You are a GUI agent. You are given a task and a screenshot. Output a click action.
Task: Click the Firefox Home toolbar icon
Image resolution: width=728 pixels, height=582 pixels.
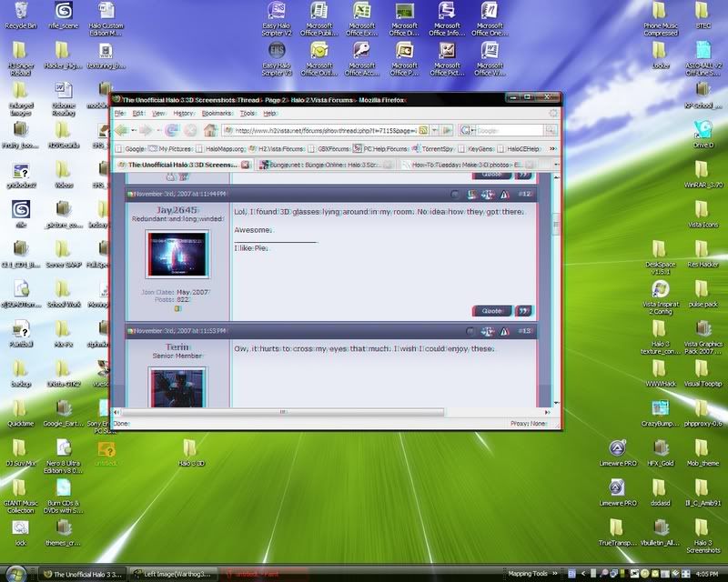coord(210,130)
